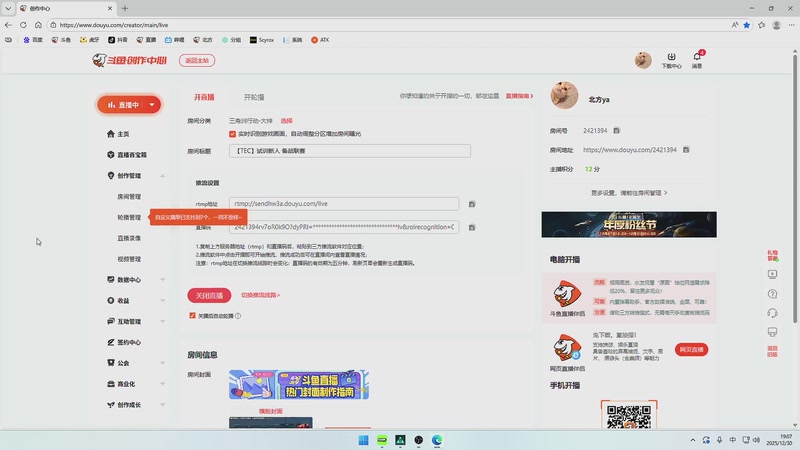Click the 返回主站 button
The width and height of the screenshot is (800, 450).
(197, 60)
